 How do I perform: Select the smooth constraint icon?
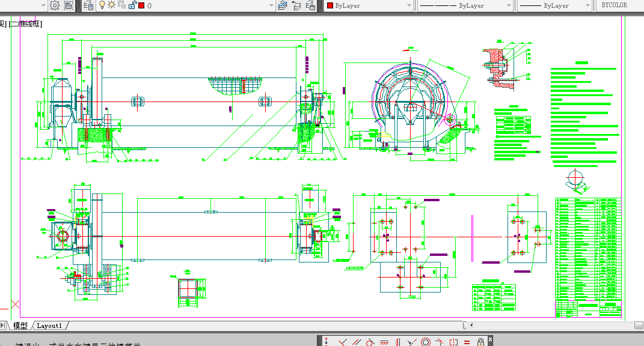pos(440,341)
